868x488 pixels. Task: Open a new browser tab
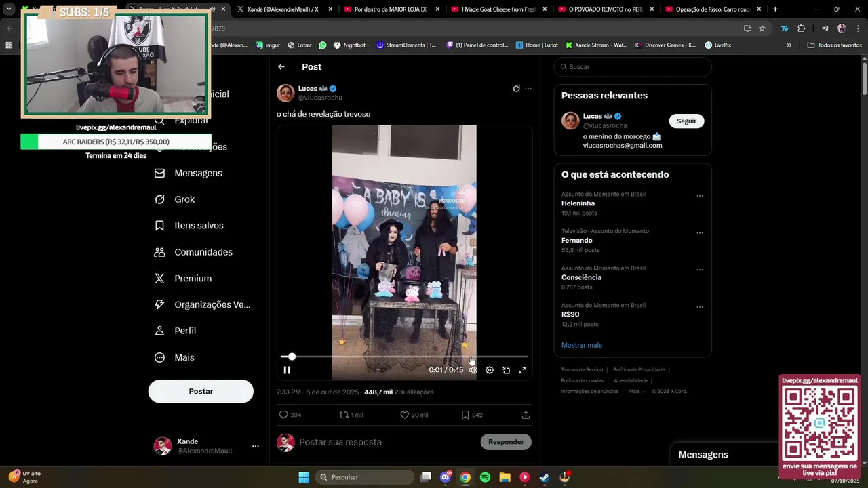pyautogui.click(x=775, y=9)
